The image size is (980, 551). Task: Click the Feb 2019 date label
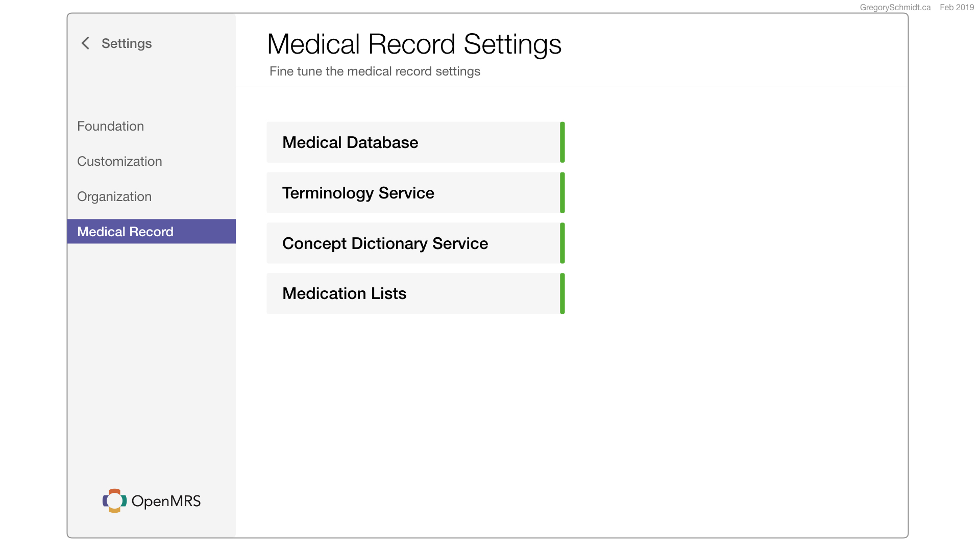pos(957,7)
